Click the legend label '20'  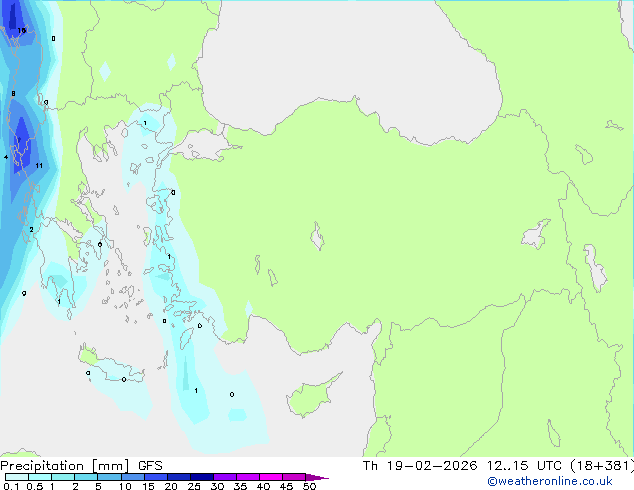(x=171, y=486)
